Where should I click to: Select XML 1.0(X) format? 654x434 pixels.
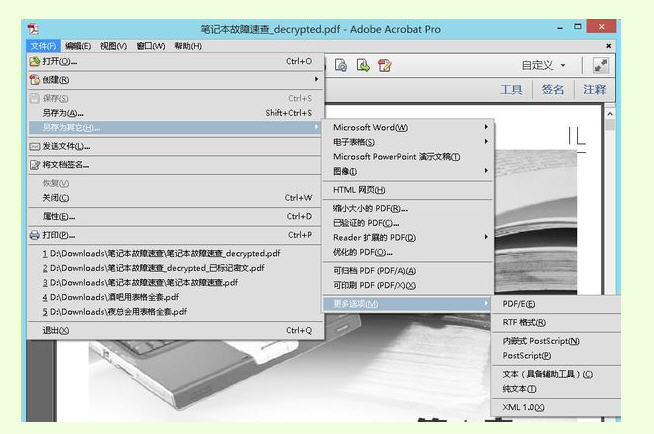[556, 407]
